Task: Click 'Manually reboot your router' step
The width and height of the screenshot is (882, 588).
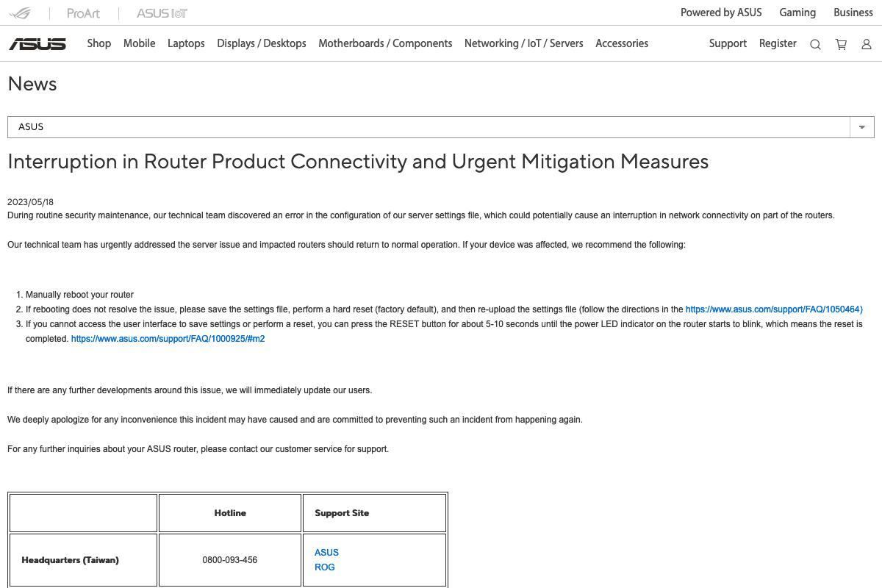Action: (79, 295)
